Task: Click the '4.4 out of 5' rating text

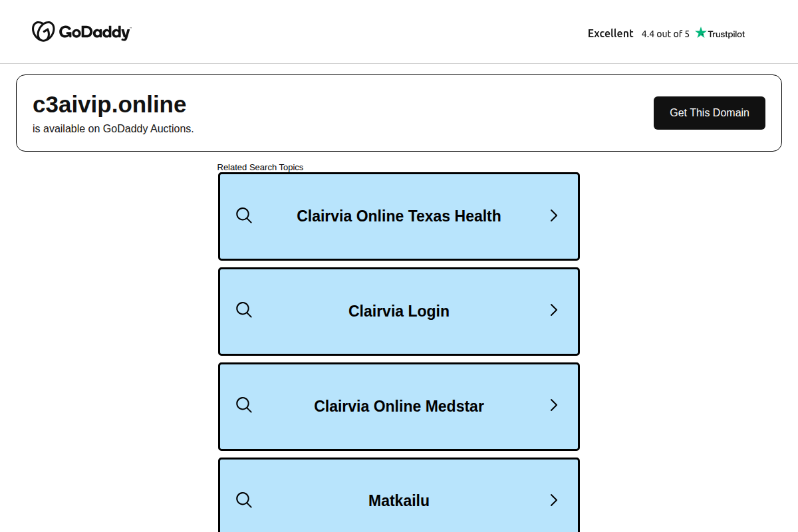Action: click(x=666, y=34)
